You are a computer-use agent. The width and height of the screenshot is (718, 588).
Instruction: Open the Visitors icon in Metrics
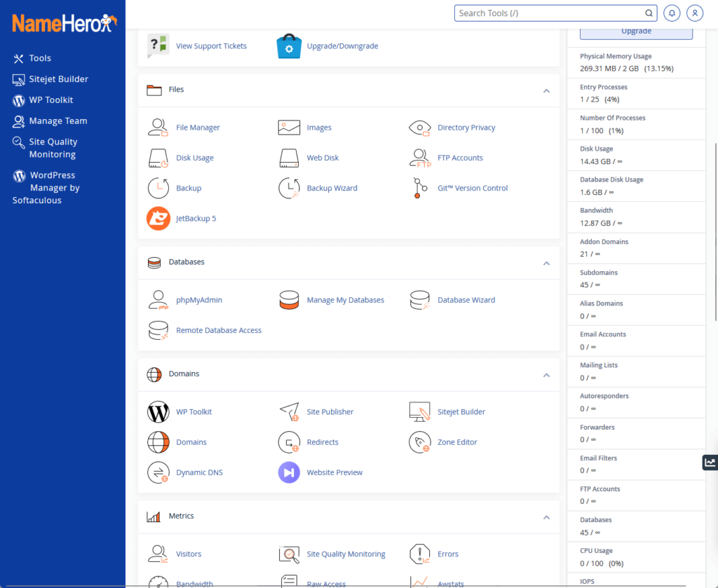[x=158, y=554]
